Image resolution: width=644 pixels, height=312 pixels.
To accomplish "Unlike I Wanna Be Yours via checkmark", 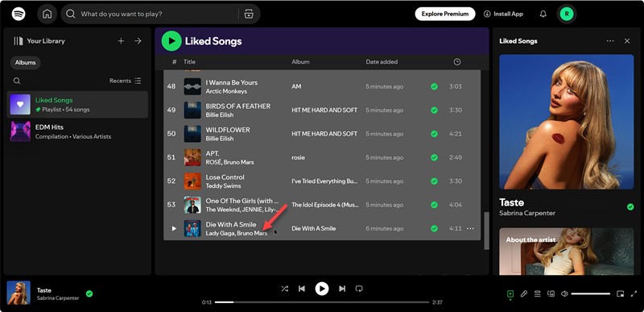I will (x=434, y=87).
